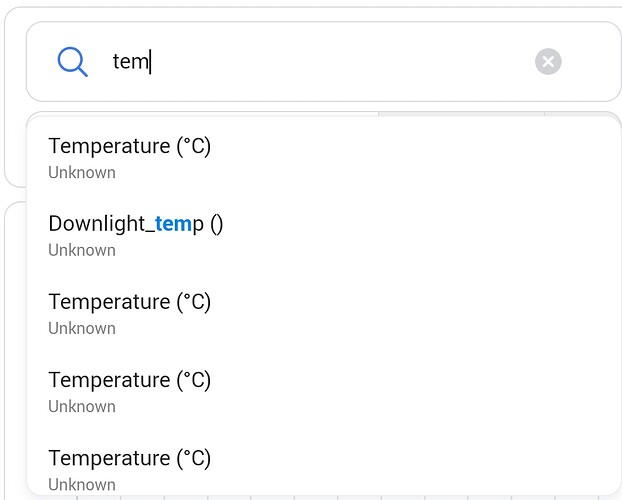Place the cursor after "tem" in the search box

click(x=150, y=62)
